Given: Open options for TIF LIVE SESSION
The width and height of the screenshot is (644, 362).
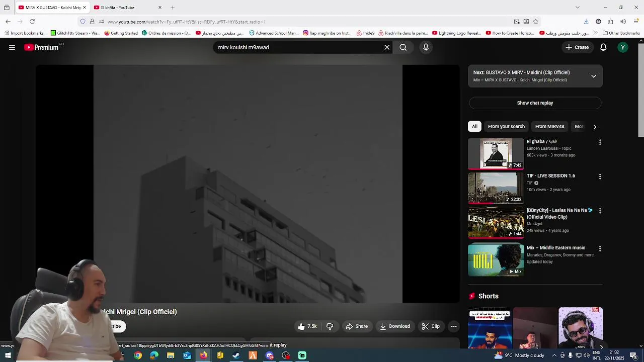Looking at the screenshot, I should pos(600,176).
